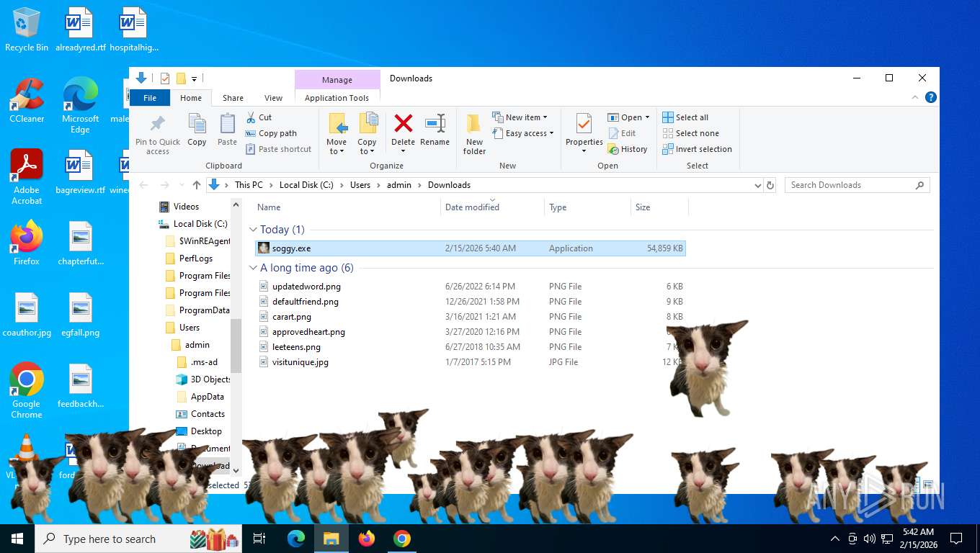This screenshot has height=553, width=980.
Task: Click Paste shortcut in the ribbon
Action: click(278, 149)
